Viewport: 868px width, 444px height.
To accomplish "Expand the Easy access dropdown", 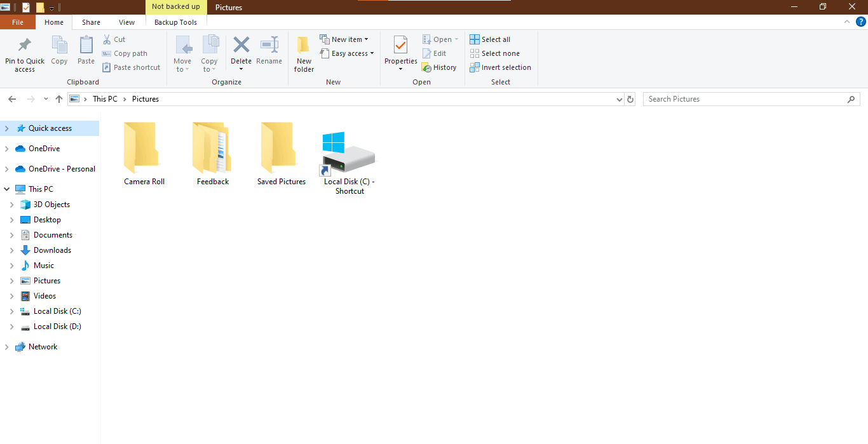I will click(x=347, y=53).
